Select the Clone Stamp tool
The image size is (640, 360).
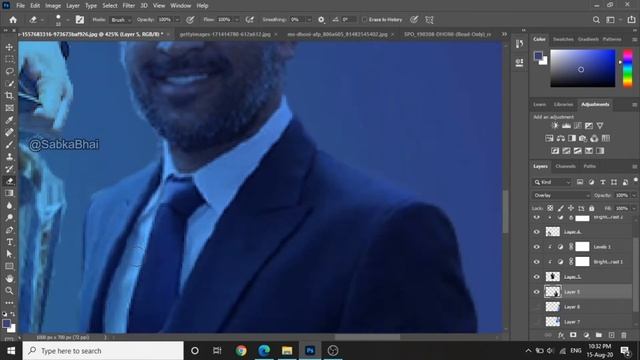click(9, 157)
